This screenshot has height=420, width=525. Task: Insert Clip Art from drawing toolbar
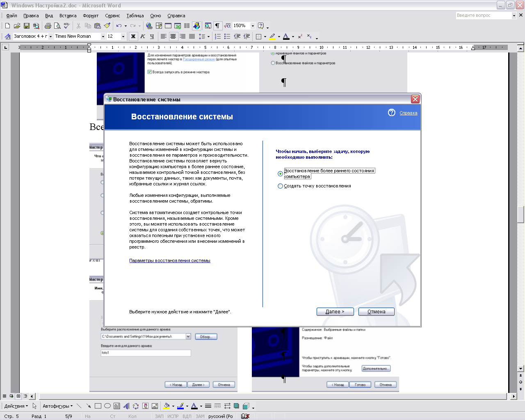coord(145,406)
